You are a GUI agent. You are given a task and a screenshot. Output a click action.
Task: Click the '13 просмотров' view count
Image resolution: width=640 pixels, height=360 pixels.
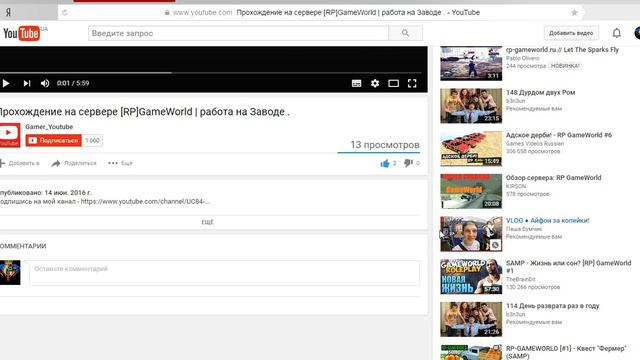point(385,145)
